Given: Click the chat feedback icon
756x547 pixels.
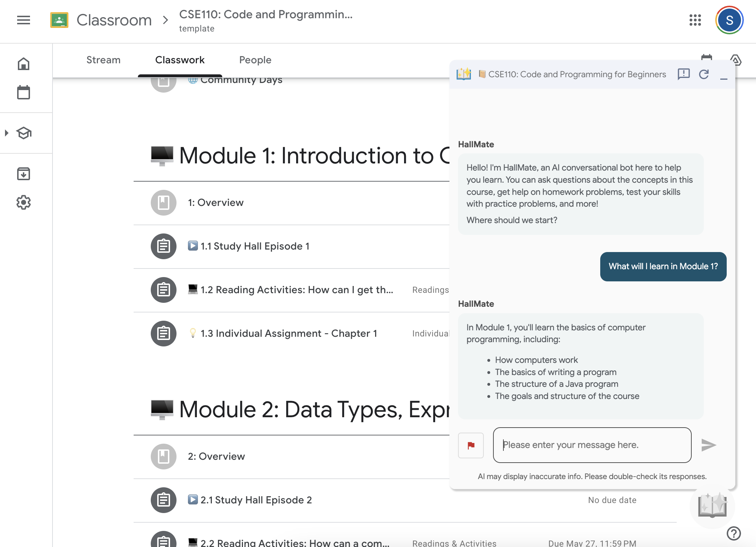Looking at the screenshot, I should pos(683,74).
